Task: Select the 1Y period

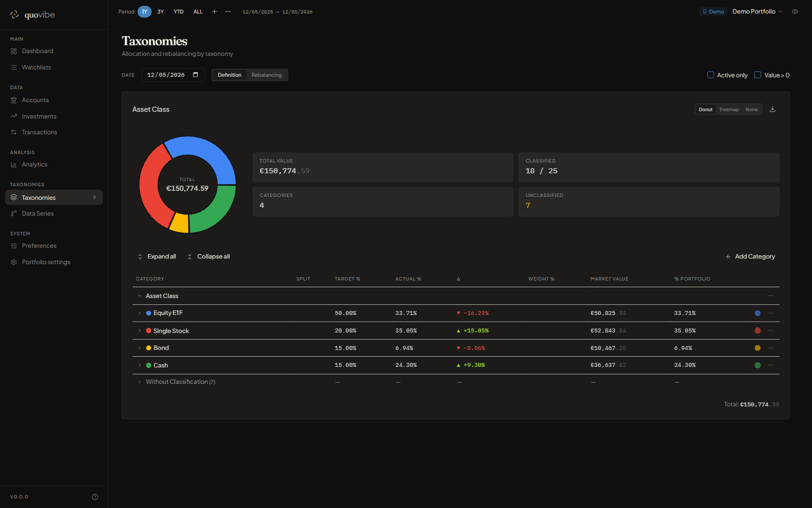Action: pyautogui.click(x=144, y=12)
